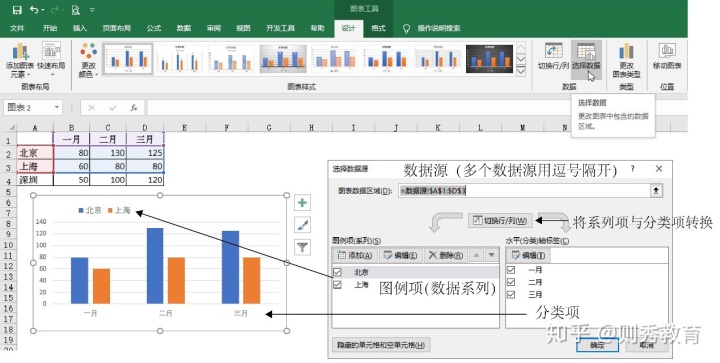720x363 pixels.
Task: Click 切换行/列(W) button in the dialog
Action: [x=500, y=221]
